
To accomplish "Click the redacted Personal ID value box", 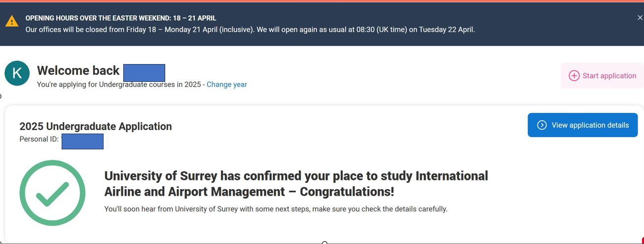I will (82, 141).
